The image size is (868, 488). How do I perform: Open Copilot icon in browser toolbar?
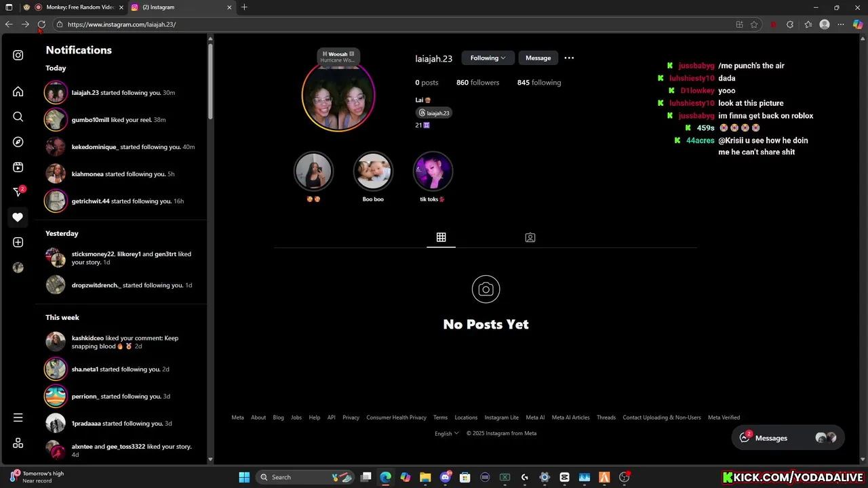(x=858, y=24)
